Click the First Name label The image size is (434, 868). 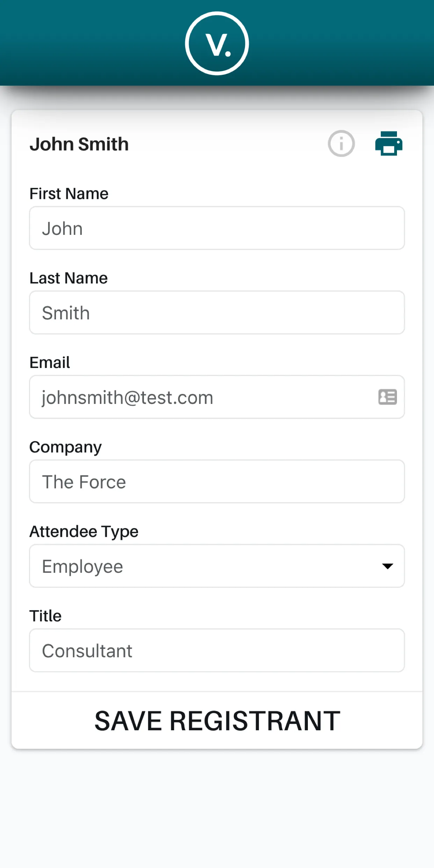[69, 194]
